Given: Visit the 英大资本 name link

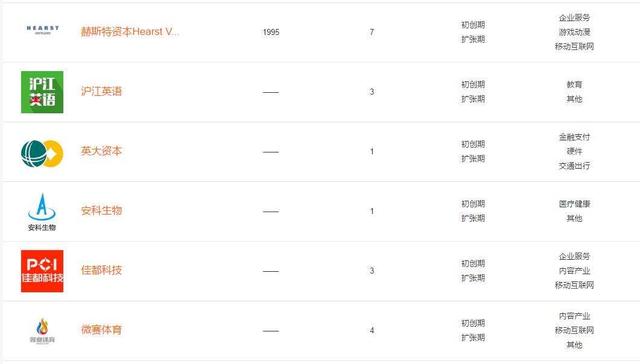Looking at the screenshot, I should click(x=101, y=151).
